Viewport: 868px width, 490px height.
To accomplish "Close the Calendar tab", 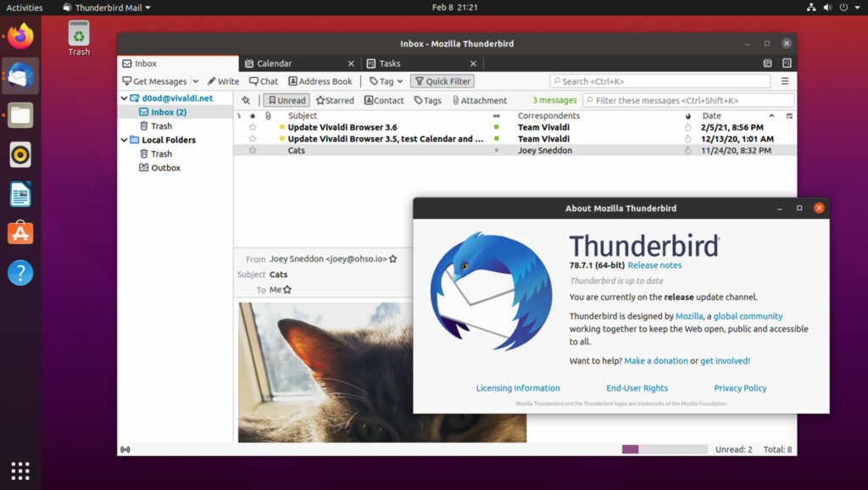I will (x=351, y=64).
